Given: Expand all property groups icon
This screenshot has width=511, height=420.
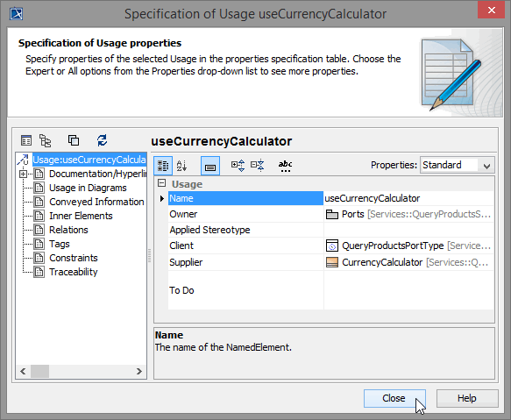Looking at the screenshot, I should (238, 166).
